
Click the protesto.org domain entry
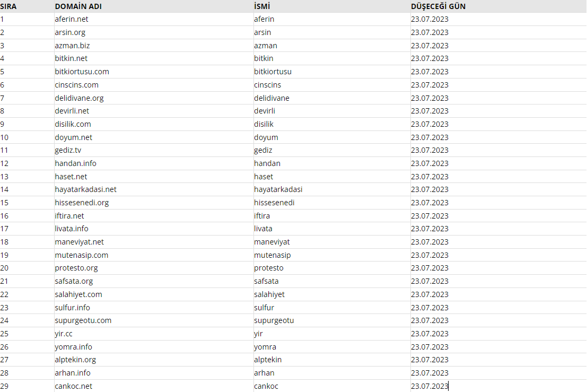(x=76, y=268)
